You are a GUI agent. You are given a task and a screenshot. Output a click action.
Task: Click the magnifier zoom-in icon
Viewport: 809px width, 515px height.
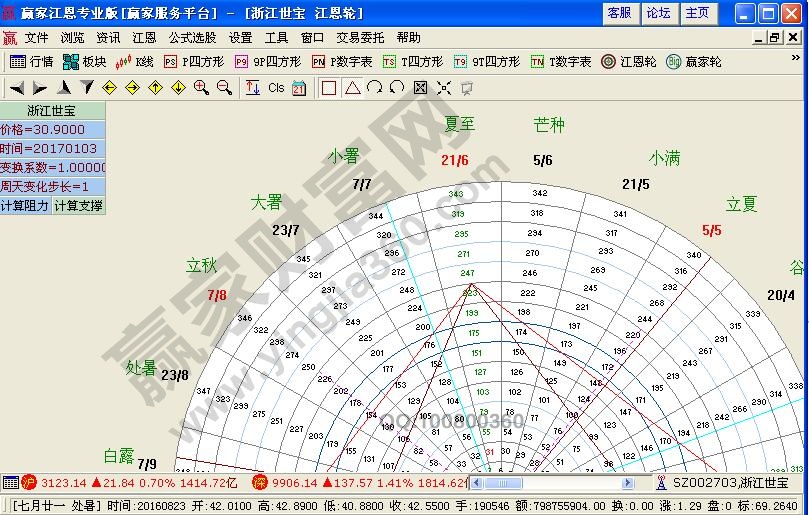coord(201,88)
